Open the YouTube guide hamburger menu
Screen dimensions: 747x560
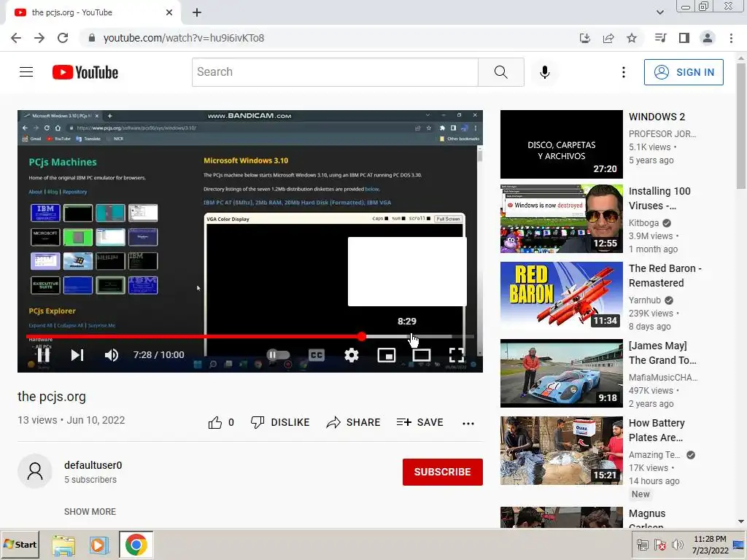(x=26, y=72)
